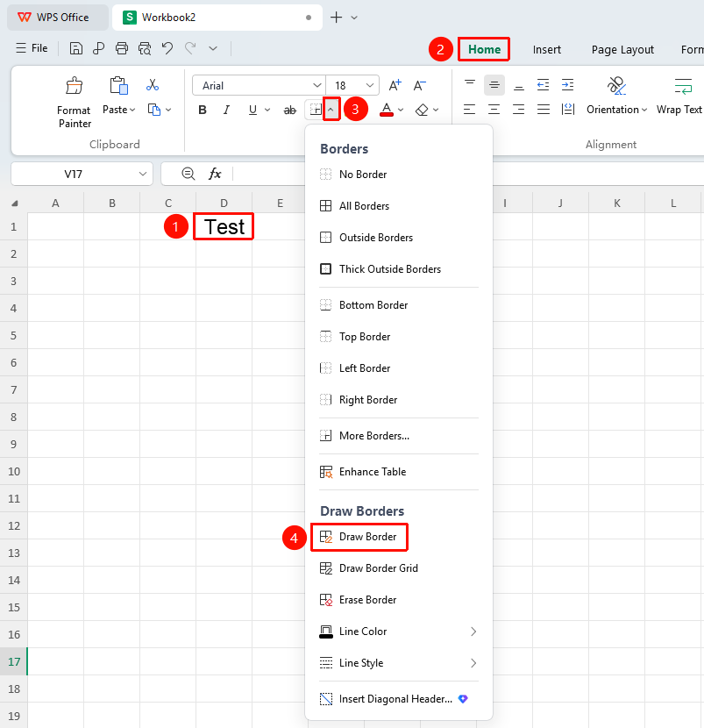Screen dimensions: 704x728
Task: Decrease font size with A- icon
Action: click(420, 85)
